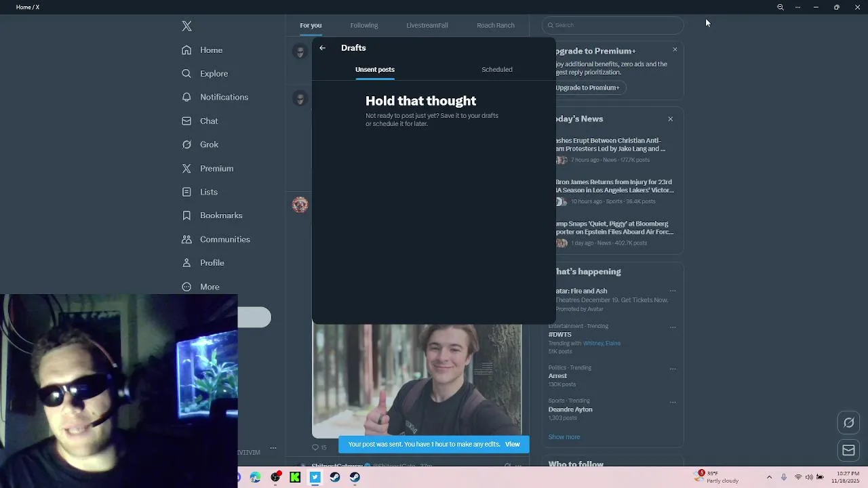Screen dimensions: 868x488
Task: Open options for the Avatar: Fire and Ash trend
Action: (673, 291)
